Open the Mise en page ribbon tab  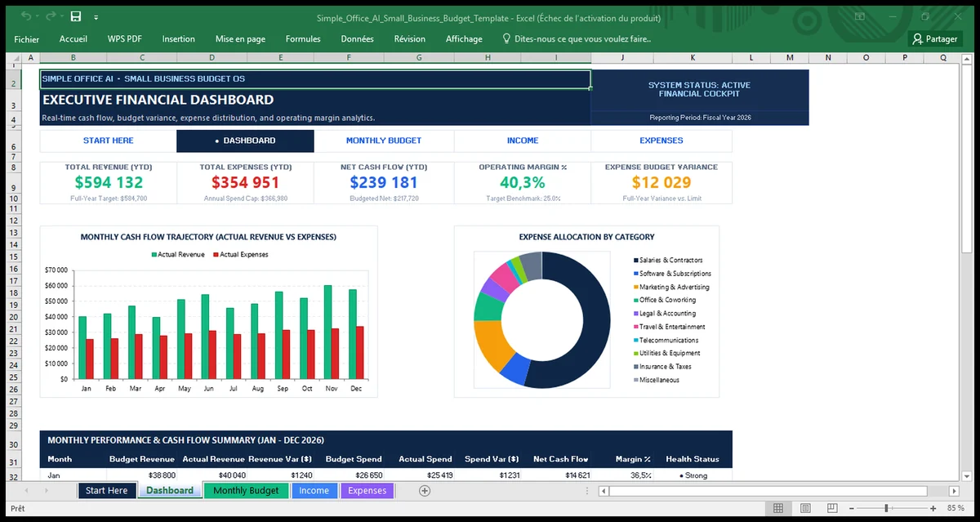click(240, 38)
